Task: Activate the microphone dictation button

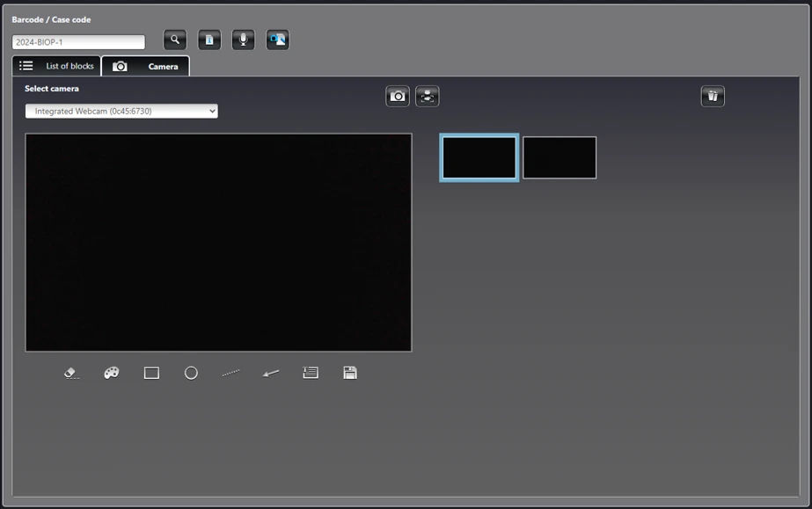Action: point(244,40)
